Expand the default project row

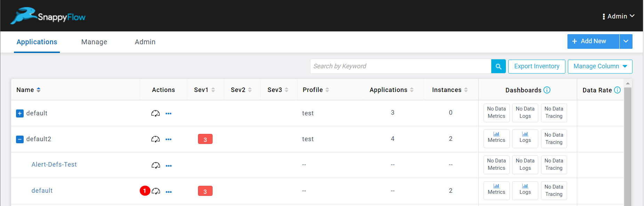20,113
